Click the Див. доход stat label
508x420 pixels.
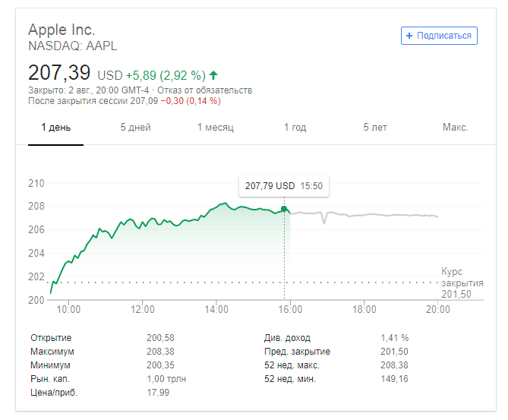(287, 338)
